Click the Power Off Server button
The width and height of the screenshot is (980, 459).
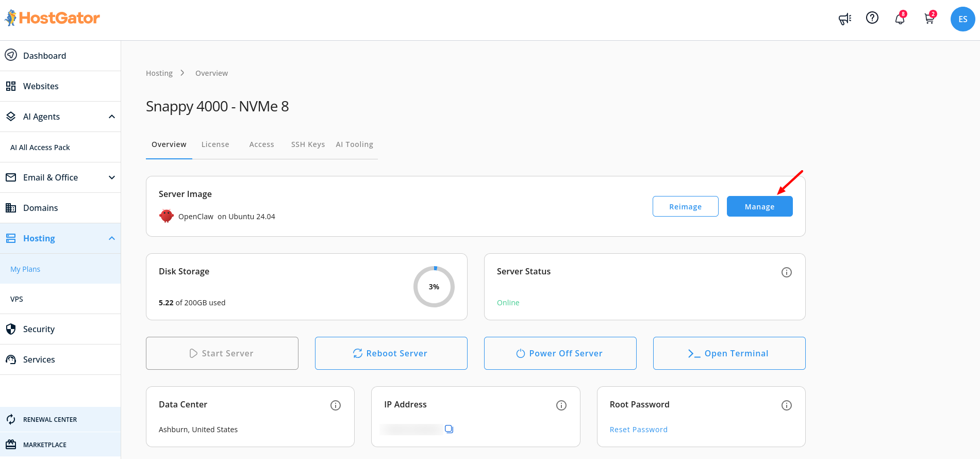coord(560,353)
